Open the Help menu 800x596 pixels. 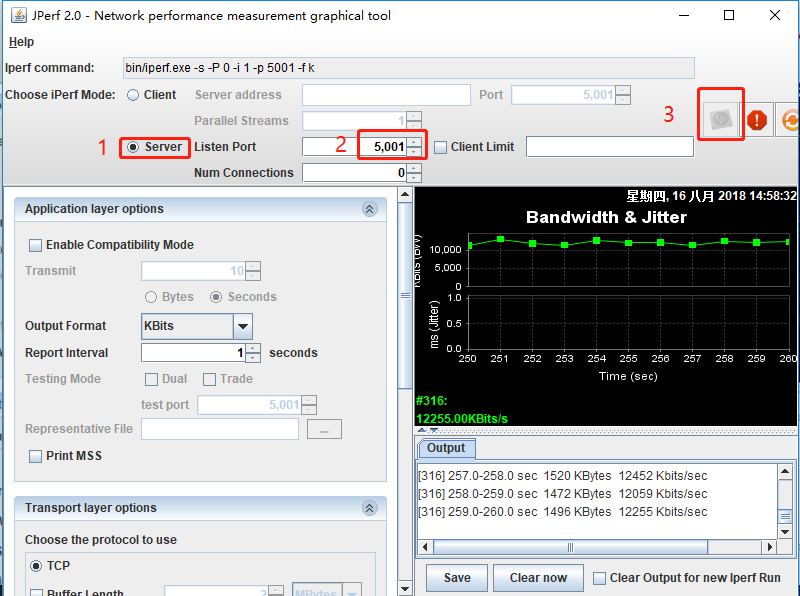tap(21, 42)
